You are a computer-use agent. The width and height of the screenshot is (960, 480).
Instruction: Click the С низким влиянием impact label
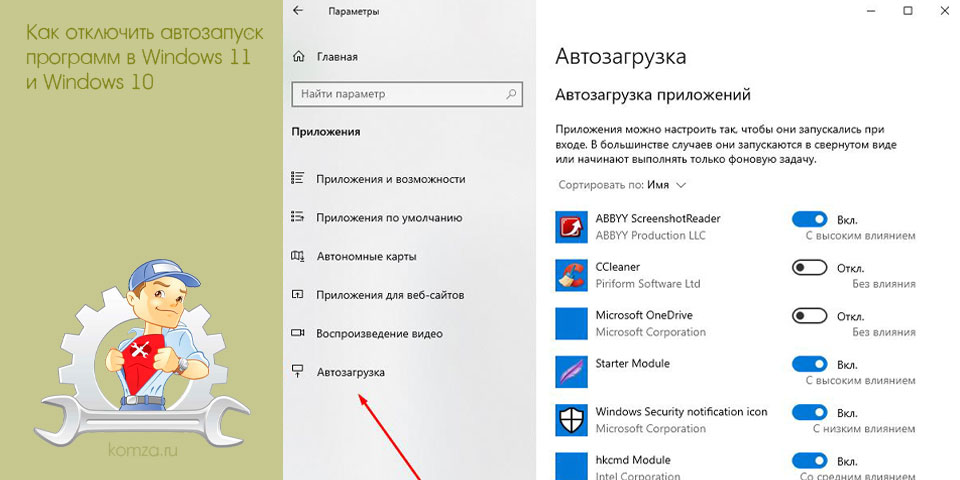864,429
